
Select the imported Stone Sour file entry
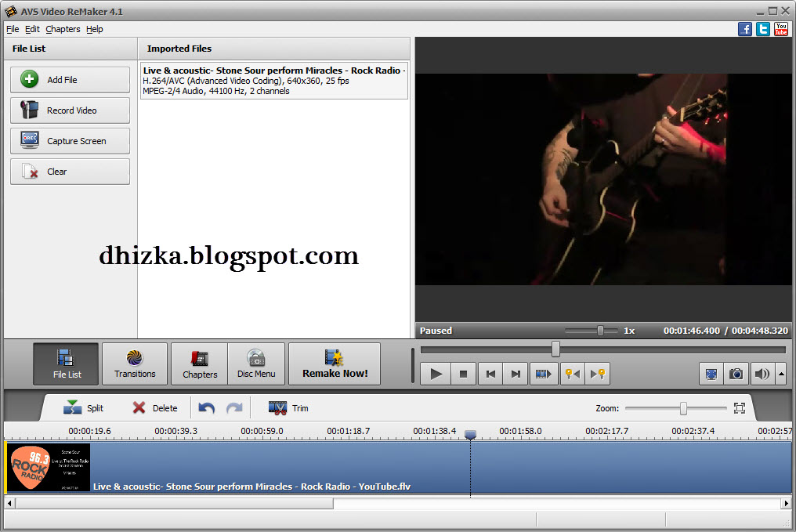tap(274, 81)
